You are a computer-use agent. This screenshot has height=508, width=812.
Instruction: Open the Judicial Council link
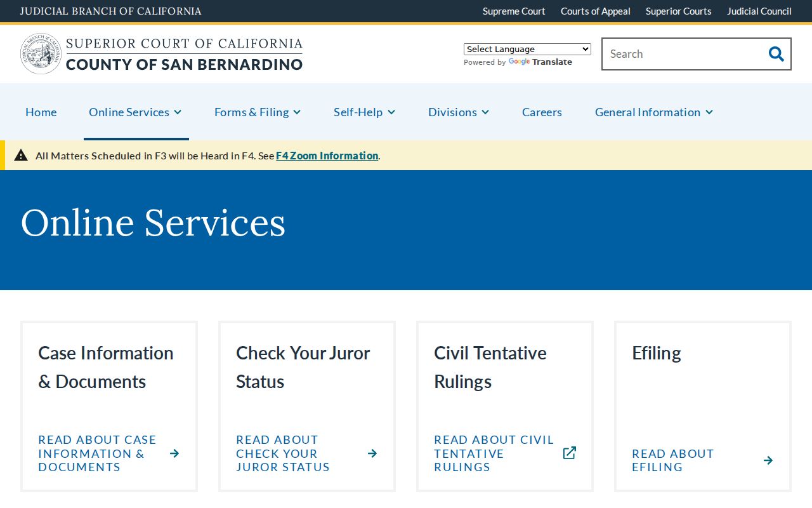point(759,11)
